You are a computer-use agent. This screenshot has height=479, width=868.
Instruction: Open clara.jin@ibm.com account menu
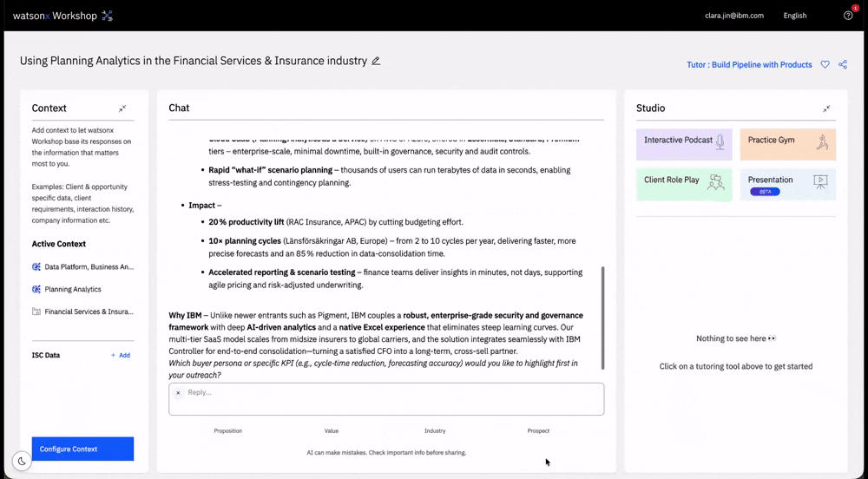pos(734,16)
